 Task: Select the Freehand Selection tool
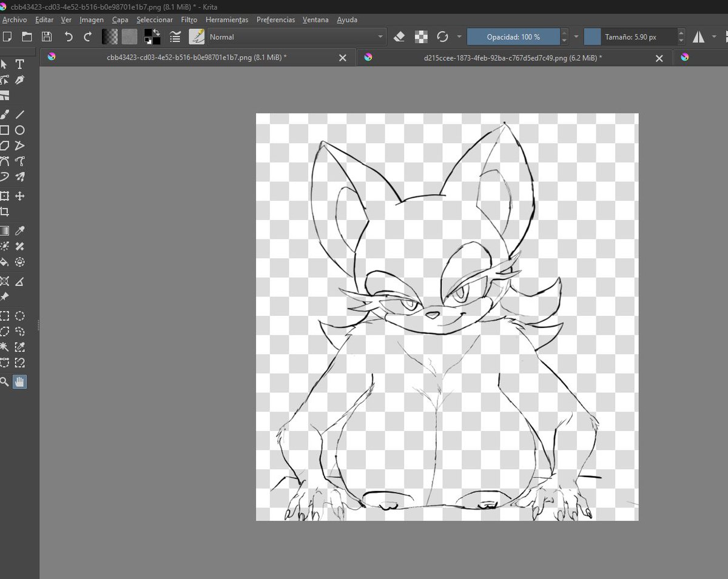point(20,331)
